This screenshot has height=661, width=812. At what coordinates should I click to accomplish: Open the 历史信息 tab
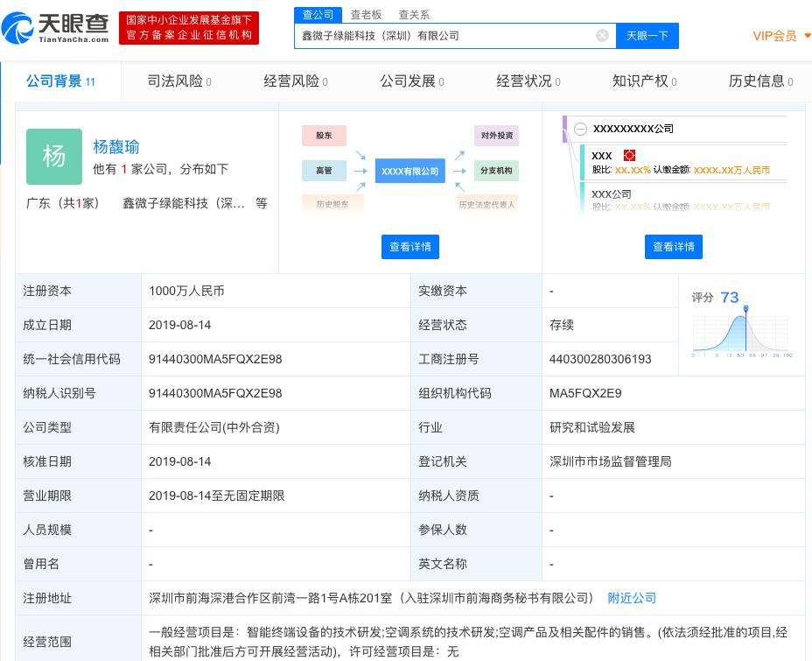(760, 81)
